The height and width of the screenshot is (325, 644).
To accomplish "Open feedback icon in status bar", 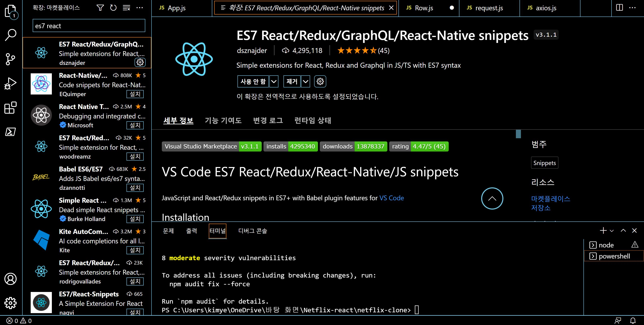I will 618,321.
